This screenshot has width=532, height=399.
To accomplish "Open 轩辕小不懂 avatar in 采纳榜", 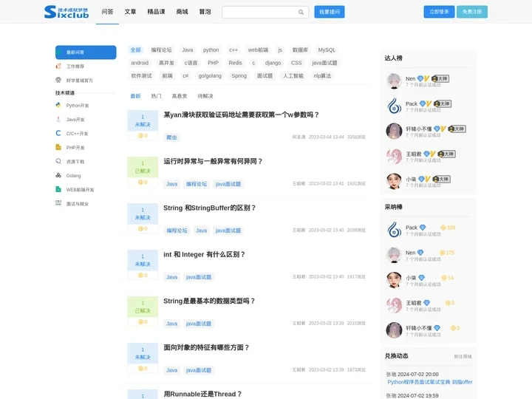I will click(x=394, y=330).
